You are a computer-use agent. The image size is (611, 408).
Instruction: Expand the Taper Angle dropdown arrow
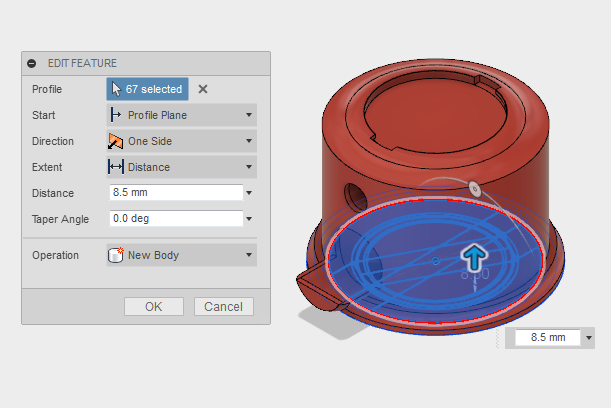[x=249, y=219]
